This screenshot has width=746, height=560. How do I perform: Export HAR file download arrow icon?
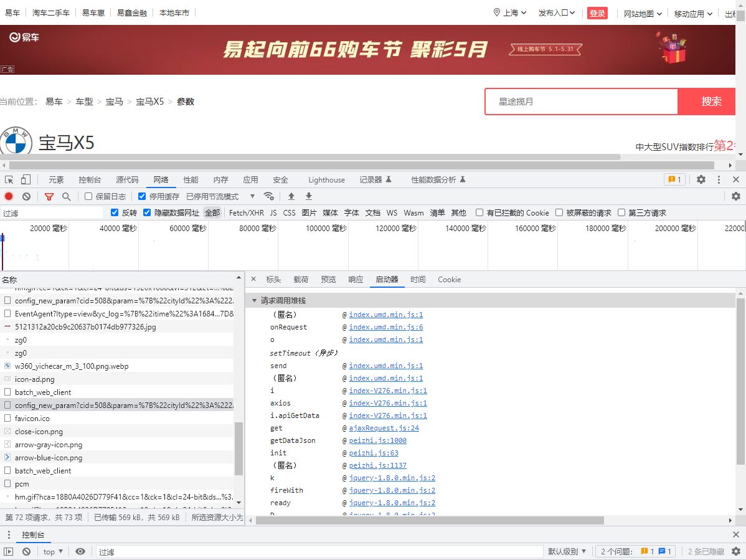pyautogui.click(x=309, y=196)
